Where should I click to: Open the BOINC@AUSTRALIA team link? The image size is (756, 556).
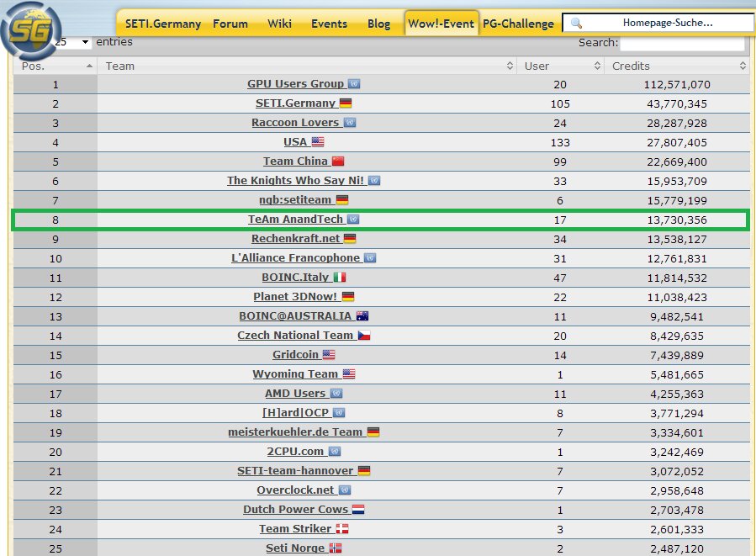click(x=295, y=316)
